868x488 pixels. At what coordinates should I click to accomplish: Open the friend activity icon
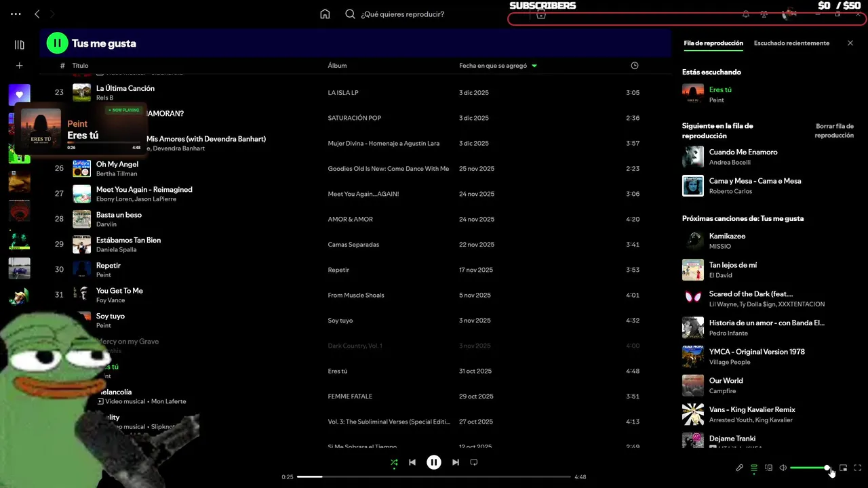[764, 14]
